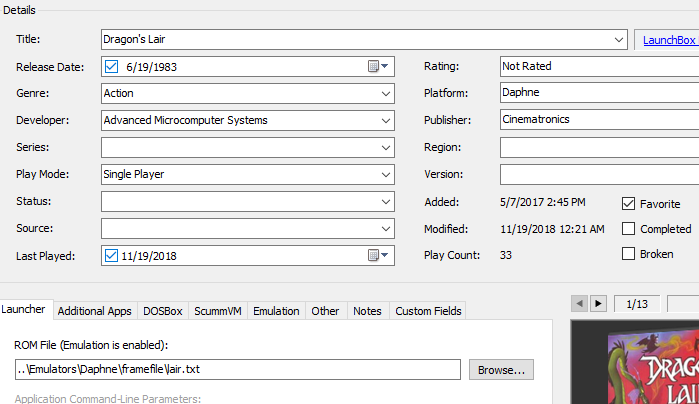Image resolution: width=699 pixels, height=404 pixels.
Task: Mark the game as Broken
Action: click(x=628, y=254)
